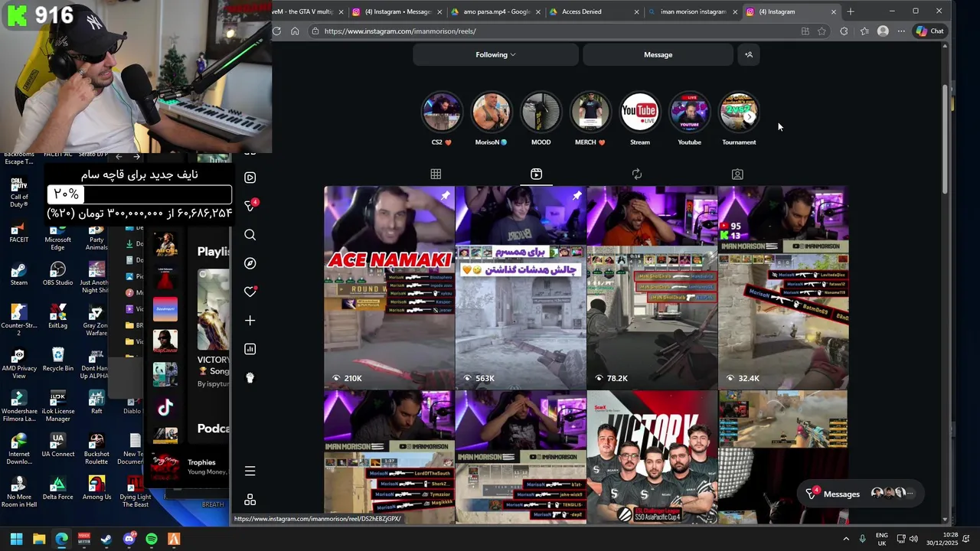This screenshot has width=980, height=551.
Task: Open the MOOD story highlight
Action: pyautogui.click(x=541, y=112)
